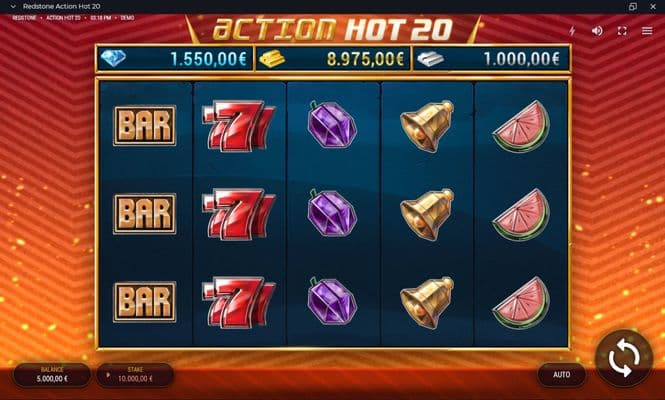Click the 8.975,00€ gold jackpot value
This screenshot has width=665, height=400.
tap(365, 59)
